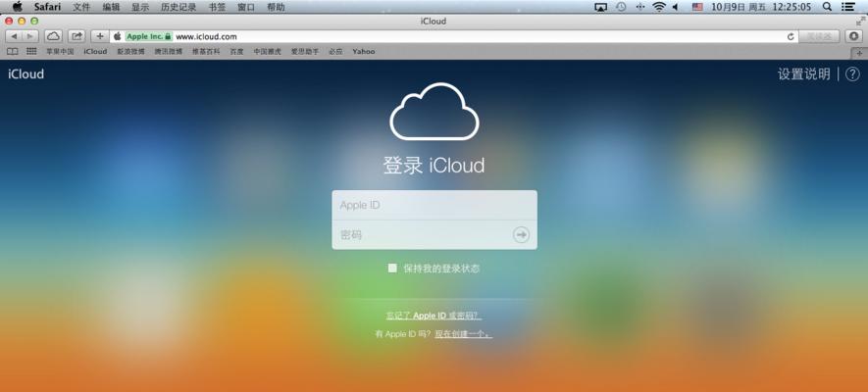This screenshot has height=392, width=868.
Task: Open the volume speaker icon
Action: point(676,7)
